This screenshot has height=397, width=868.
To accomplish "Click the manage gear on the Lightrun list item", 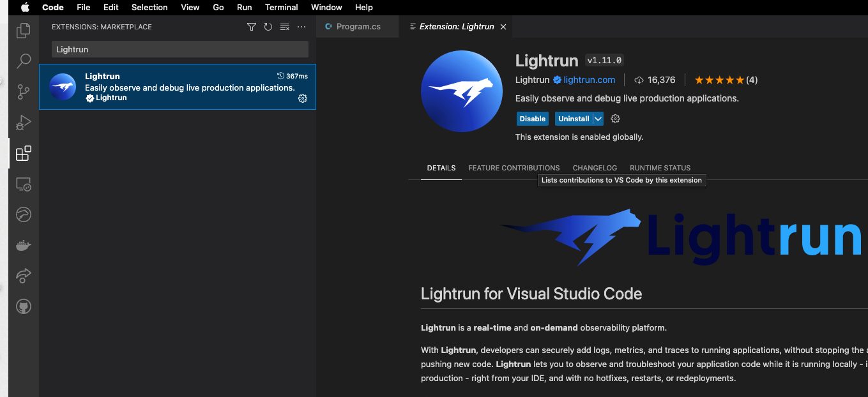I will 303,98.
